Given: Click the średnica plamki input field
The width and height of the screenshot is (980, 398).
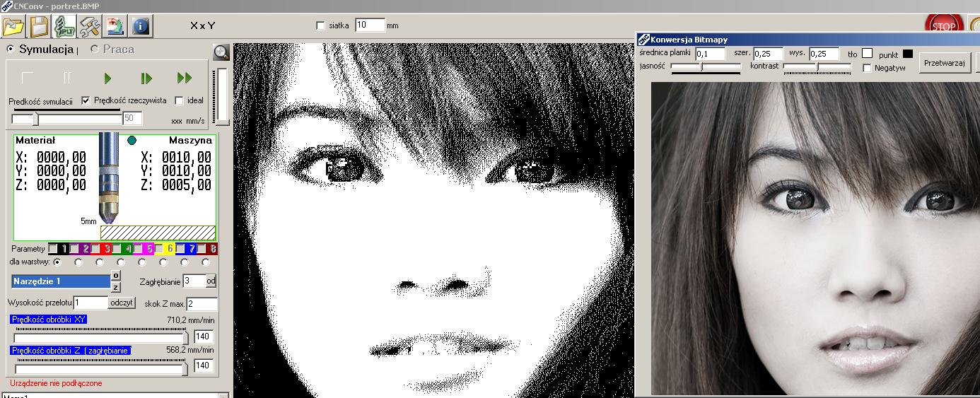Looking at the screenshot, I should [x=710, y=54].
